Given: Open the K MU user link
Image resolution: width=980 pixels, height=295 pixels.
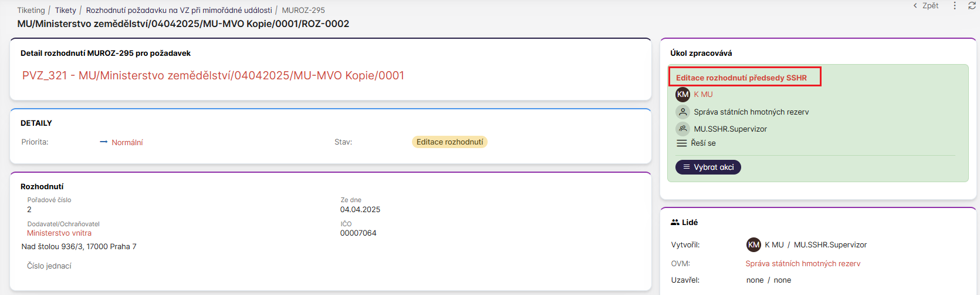Looking at the screenshot, I should coord(703,95).
